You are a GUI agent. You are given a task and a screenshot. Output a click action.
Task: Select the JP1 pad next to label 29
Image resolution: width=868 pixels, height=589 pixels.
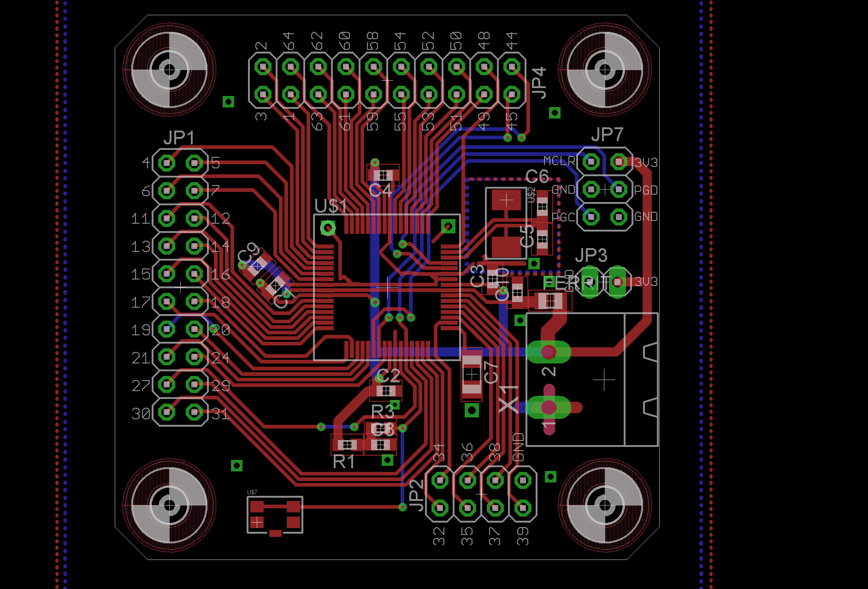coord(195,384)
